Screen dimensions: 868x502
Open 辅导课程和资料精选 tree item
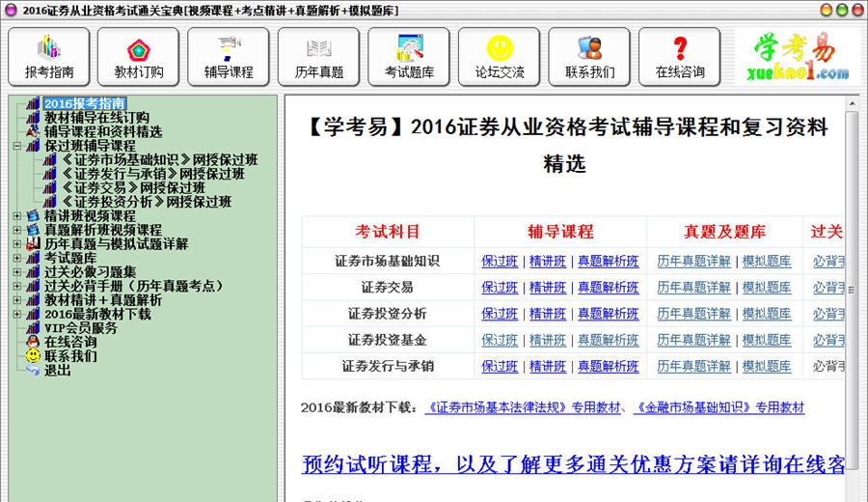tap(103, 132)
